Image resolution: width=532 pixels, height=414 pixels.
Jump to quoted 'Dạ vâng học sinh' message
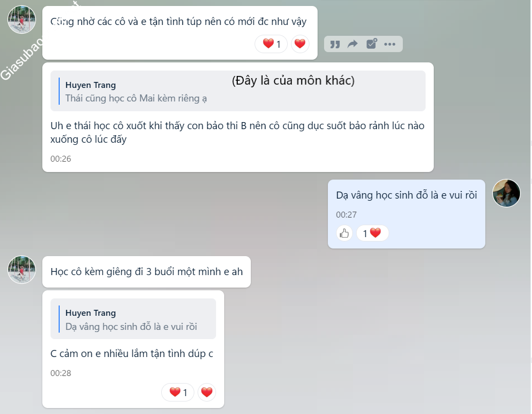133,319
